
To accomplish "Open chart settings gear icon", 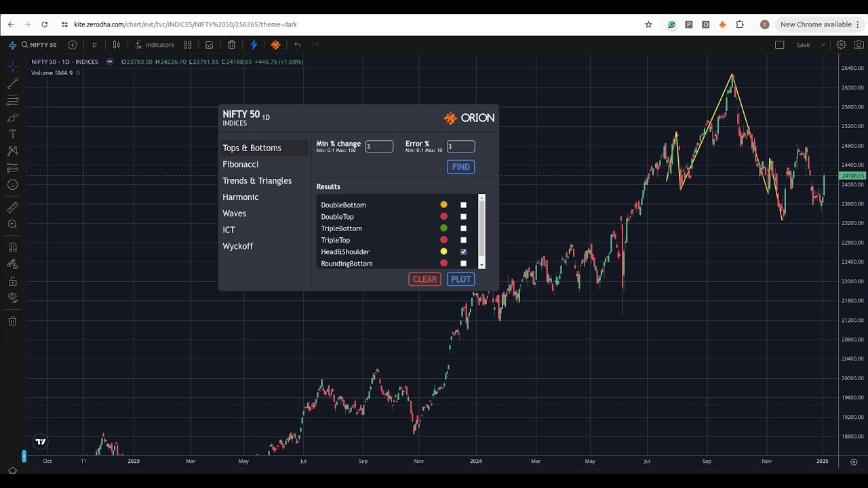I will click(x=841, y=45).
